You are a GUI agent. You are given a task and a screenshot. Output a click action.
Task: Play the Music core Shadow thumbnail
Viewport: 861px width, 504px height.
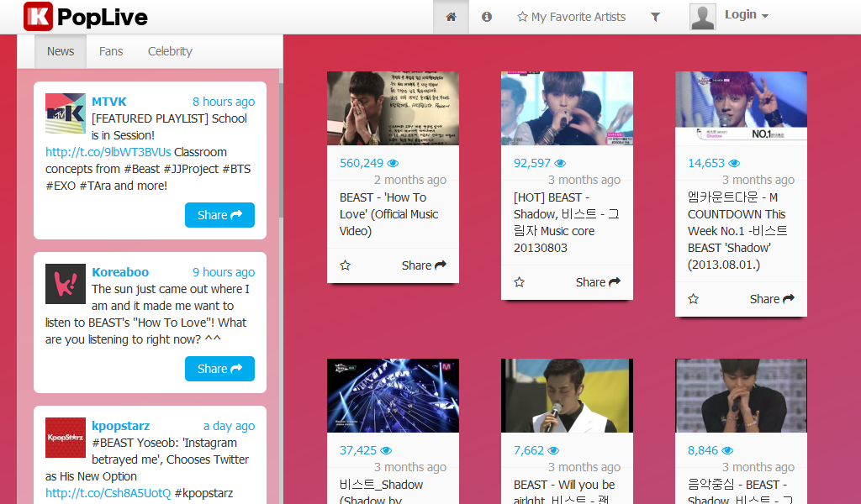pos(568,108)
